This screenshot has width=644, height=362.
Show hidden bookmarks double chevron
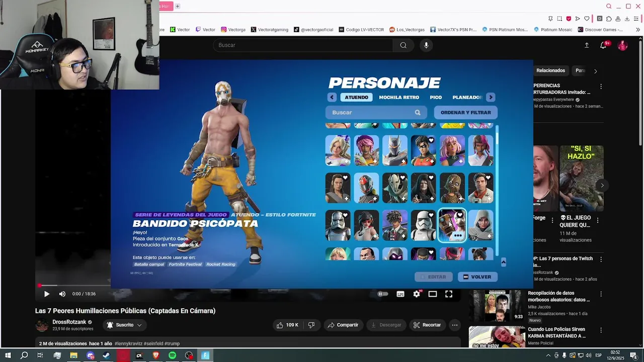(x=638, y=30)
